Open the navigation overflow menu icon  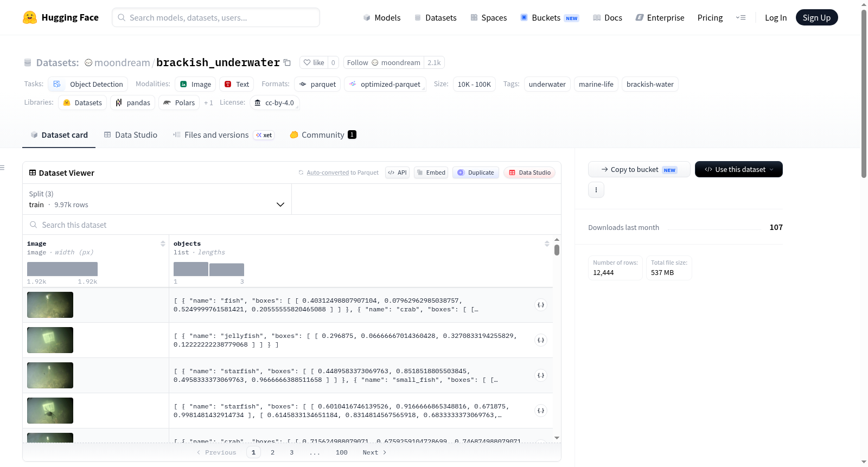[x=741, y=17]
